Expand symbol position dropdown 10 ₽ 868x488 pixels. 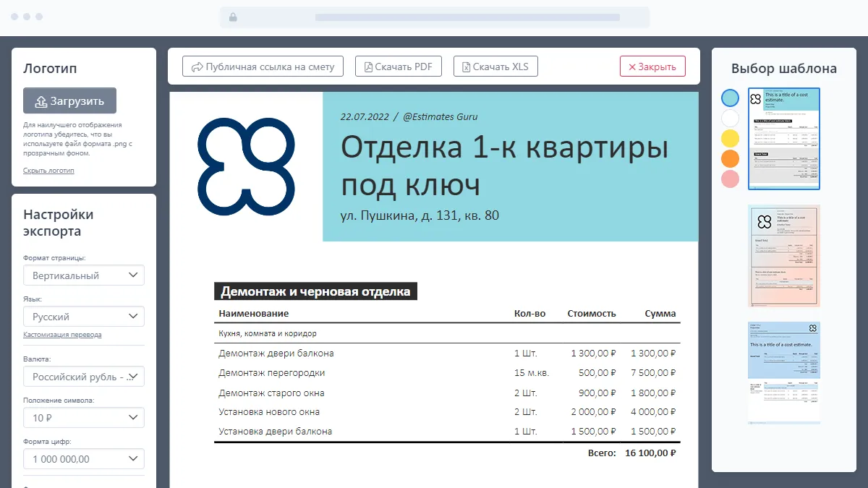coord(83,418)
